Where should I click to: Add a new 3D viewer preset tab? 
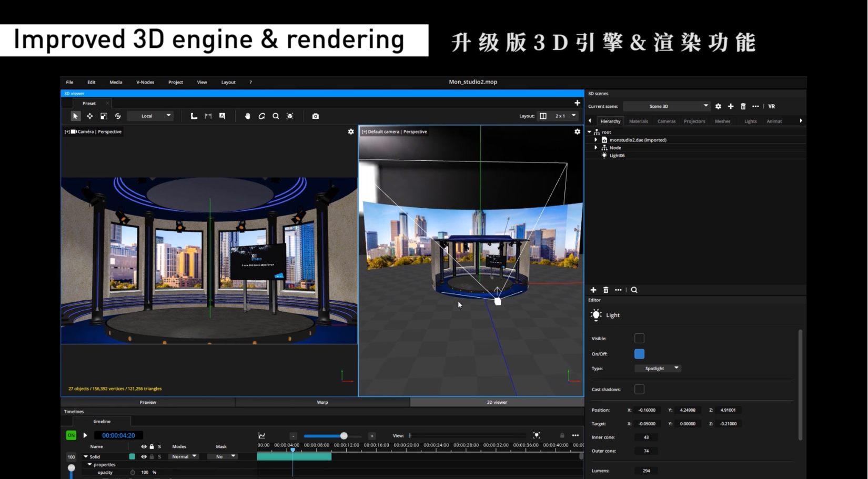pos(577,103)
